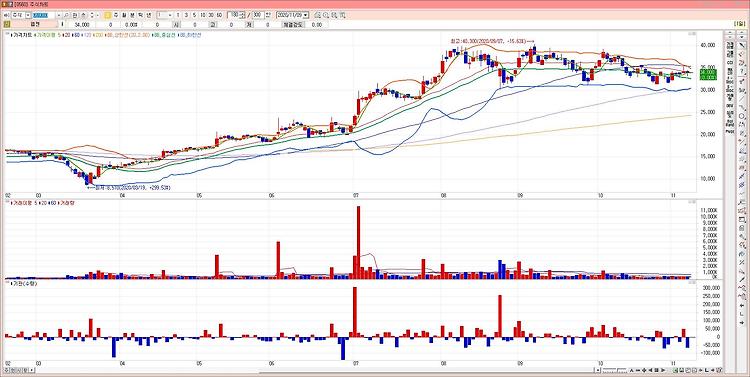750x377 pixels.
Task: Click the A text annotation icon
Action: 631,370
